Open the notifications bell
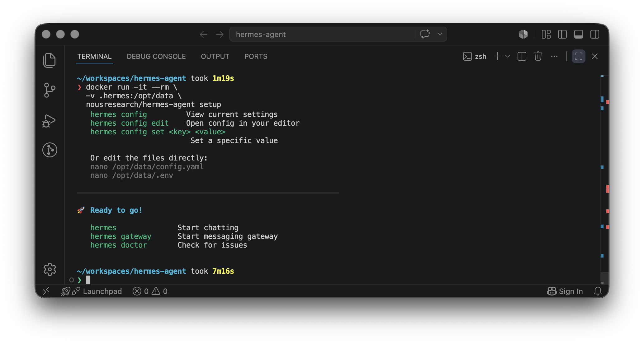The height and width of the screenshot is (344, 644). 598,291
